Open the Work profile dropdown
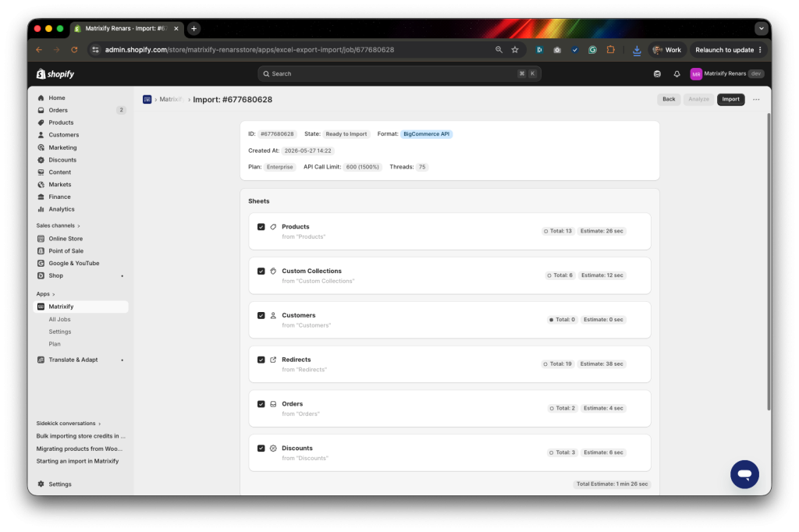799x532 pixels. [x=667, y=50]
